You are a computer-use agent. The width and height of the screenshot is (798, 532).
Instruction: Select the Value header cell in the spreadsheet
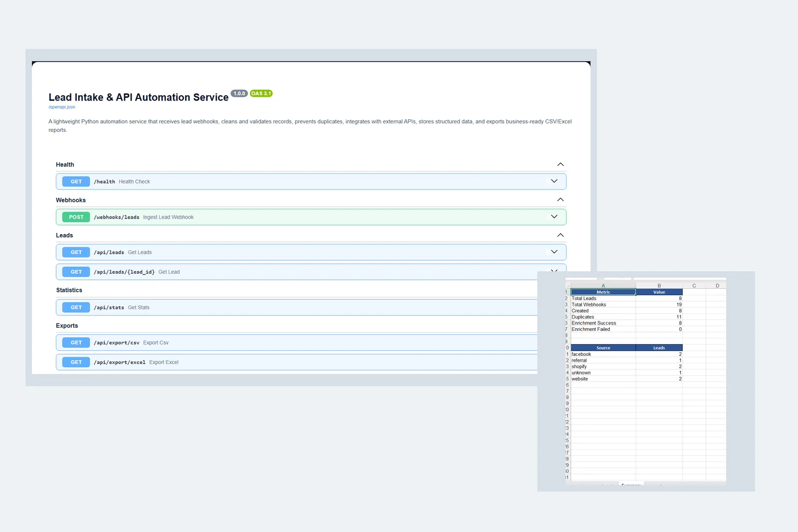click(659, 292)
